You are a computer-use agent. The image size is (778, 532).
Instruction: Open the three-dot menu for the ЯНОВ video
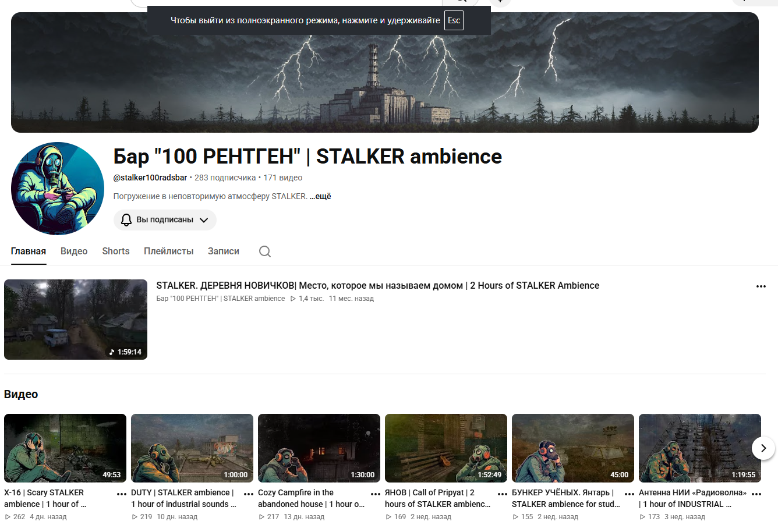coord(503,494)
